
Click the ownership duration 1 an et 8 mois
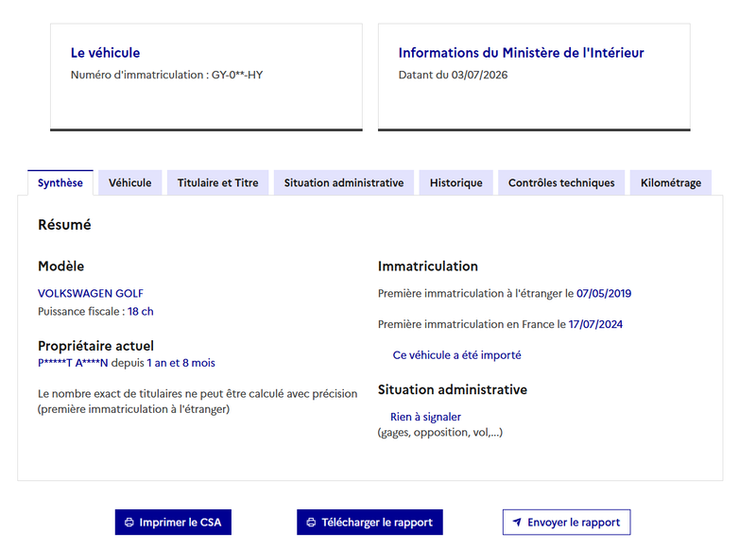click(180, 363)
